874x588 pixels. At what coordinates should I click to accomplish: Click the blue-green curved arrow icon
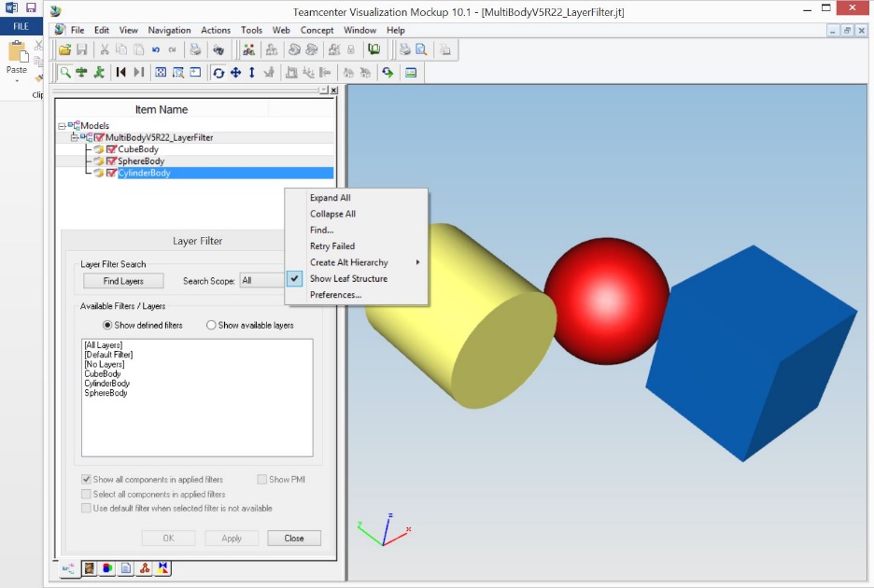(x=388, y=73)
